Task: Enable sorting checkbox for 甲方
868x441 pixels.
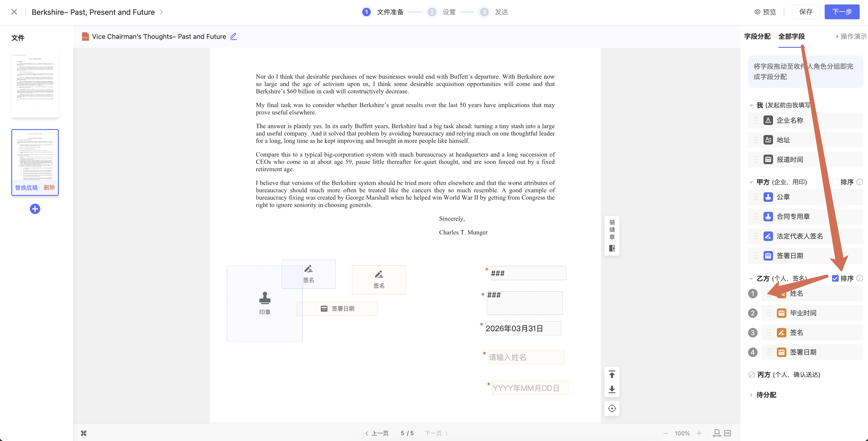Action: coord(835,182)
